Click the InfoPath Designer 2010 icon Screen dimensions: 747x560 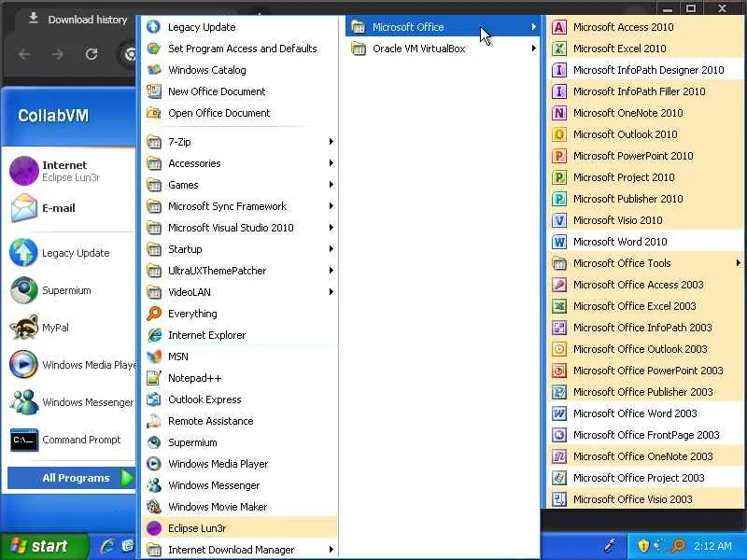558,70
